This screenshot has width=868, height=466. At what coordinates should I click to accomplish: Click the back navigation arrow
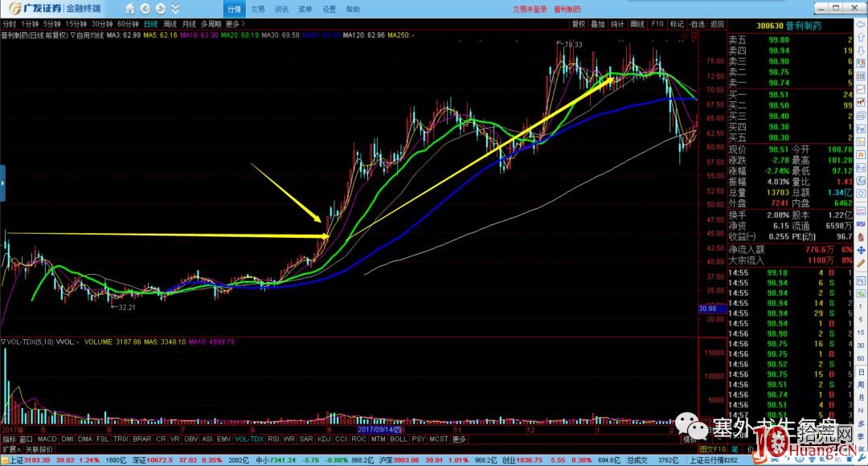tap(145, 8)
